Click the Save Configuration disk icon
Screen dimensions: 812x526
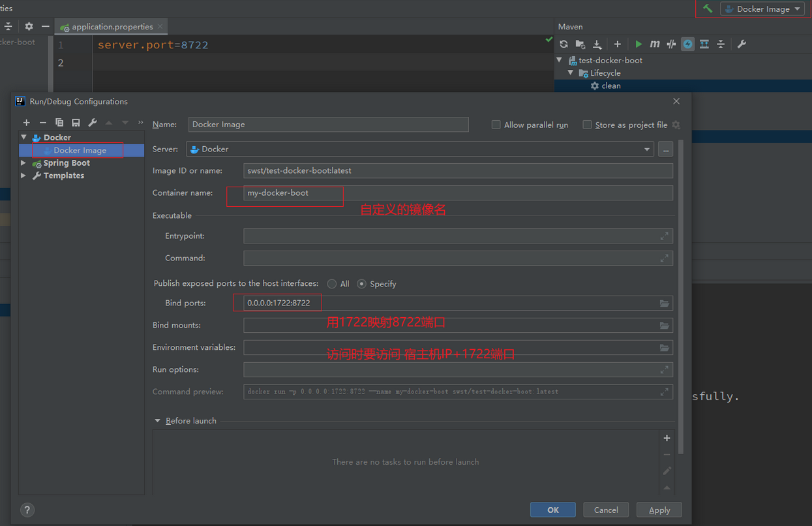tap(76, 123)
